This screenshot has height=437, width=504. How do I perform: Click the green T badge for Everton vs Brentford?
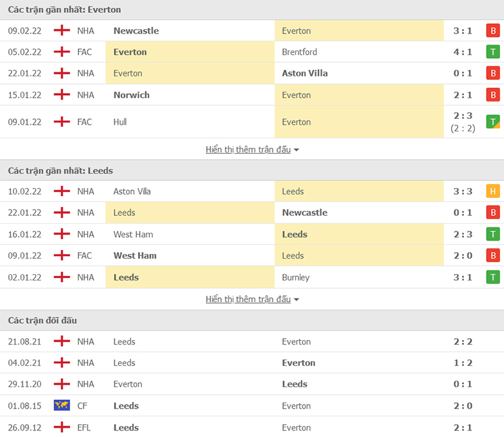(x=493, y=52)
